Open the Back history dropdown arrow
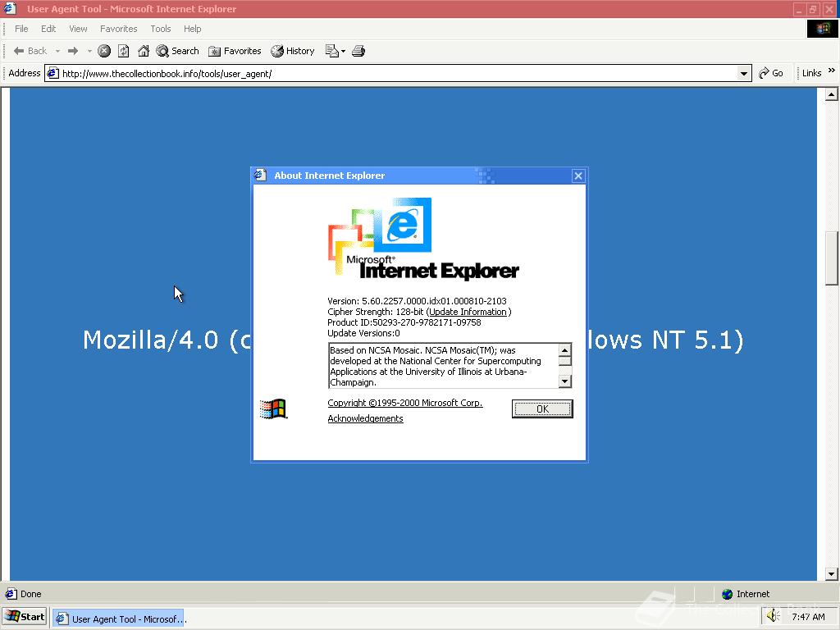 (57, 51)
